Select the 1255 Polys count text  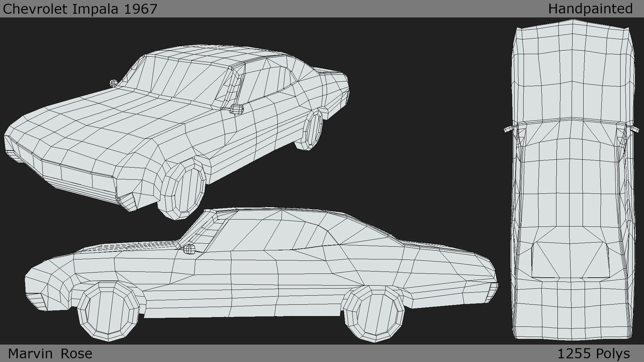593,354
